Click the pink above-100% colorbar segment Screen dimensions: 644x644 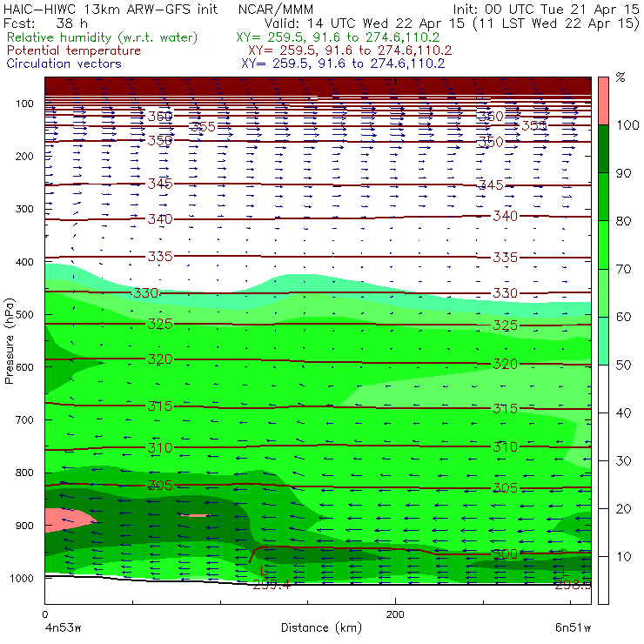pos(603,101)
